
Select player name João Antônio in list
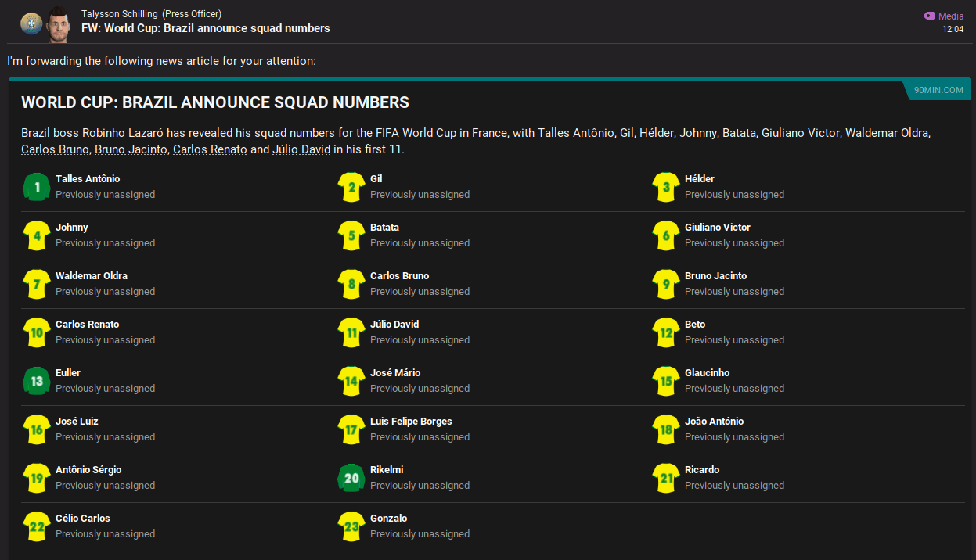(714, 422)
